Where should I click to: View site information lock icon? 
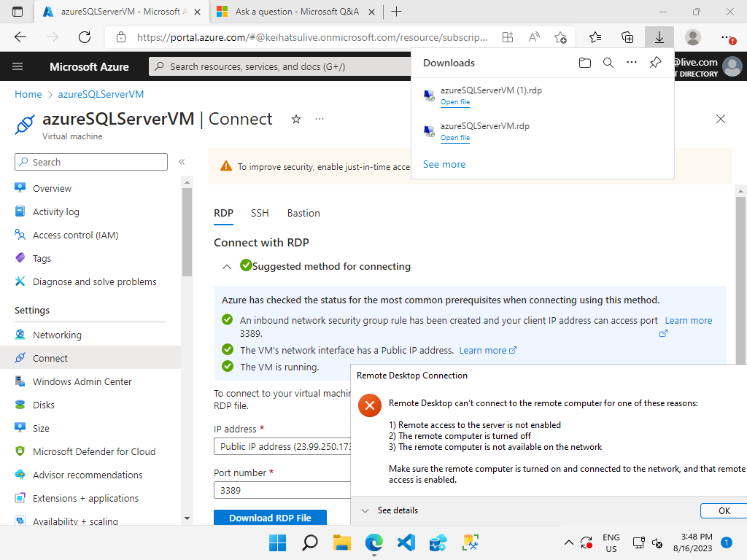coord(121,37)
